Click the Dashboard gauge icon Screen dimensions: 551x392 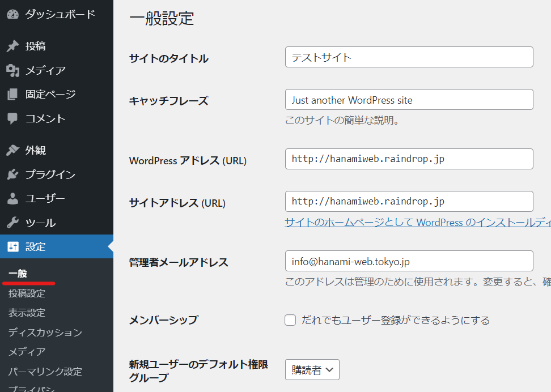click(12, 14)
